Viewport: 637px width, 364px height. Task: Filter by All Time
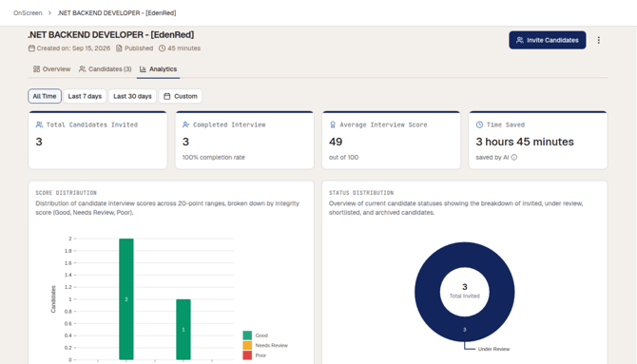45,96
